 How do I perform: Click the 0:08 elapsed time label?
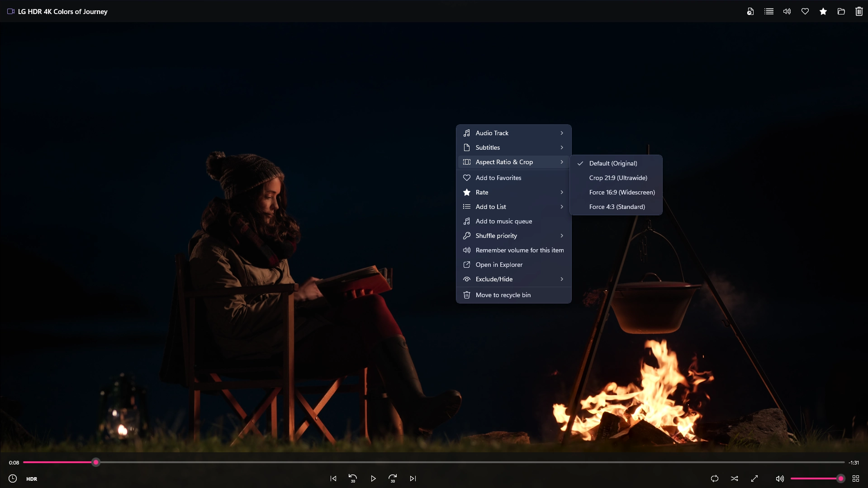(x=14, y=463)
